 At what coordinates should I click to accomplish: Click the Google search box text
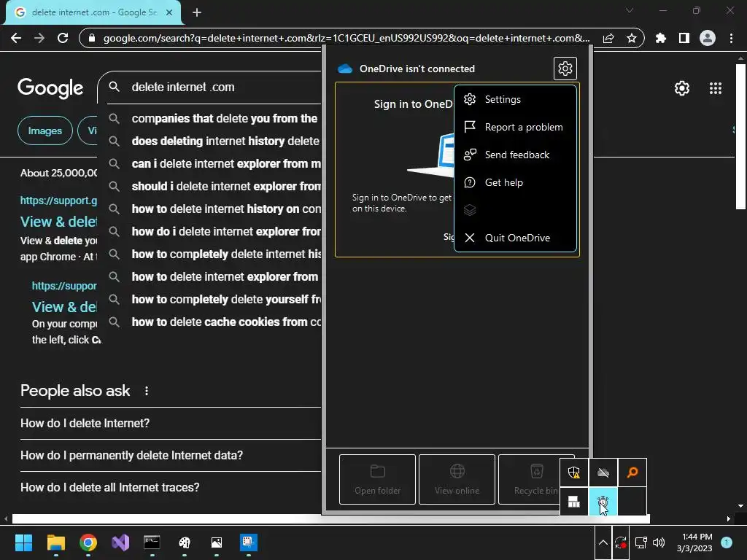tap(183, 87)
